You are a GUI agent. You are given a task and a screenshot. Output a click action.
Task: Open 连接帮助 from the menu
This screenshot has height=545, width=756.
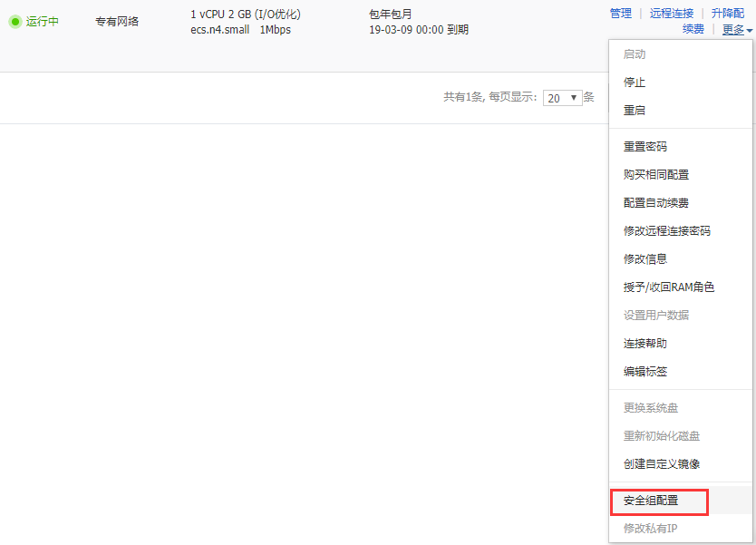point(645,344)
